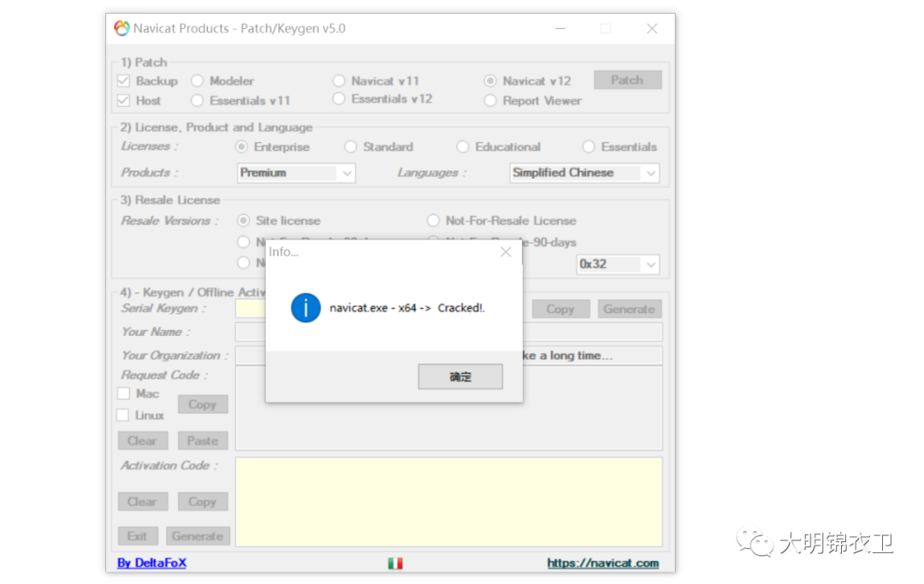
Task: Click inside the Activation Code text area
Action: 449,502
